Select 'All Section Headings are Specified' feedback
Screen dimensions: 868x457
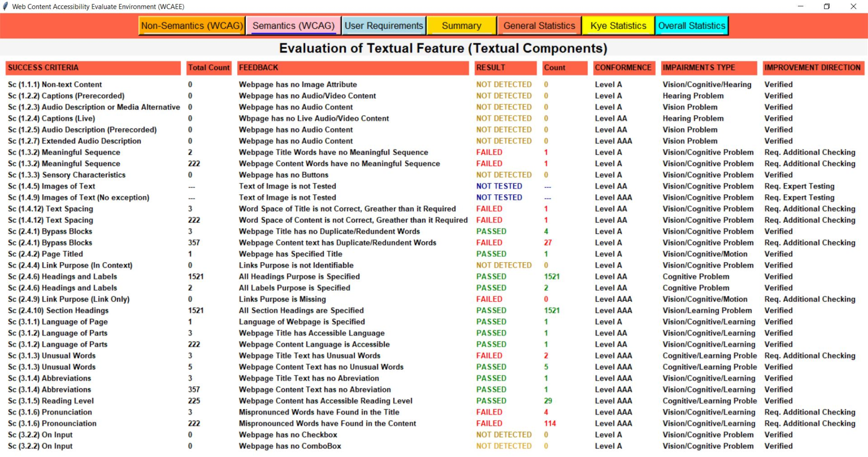[x=301, y=310]
